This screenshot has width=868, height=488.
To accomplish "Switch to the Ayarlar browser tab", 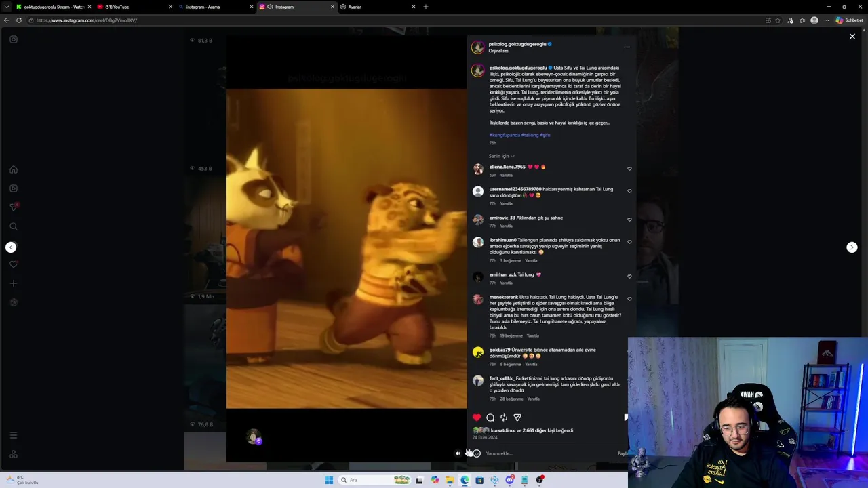I will click(x=376, y=7).
